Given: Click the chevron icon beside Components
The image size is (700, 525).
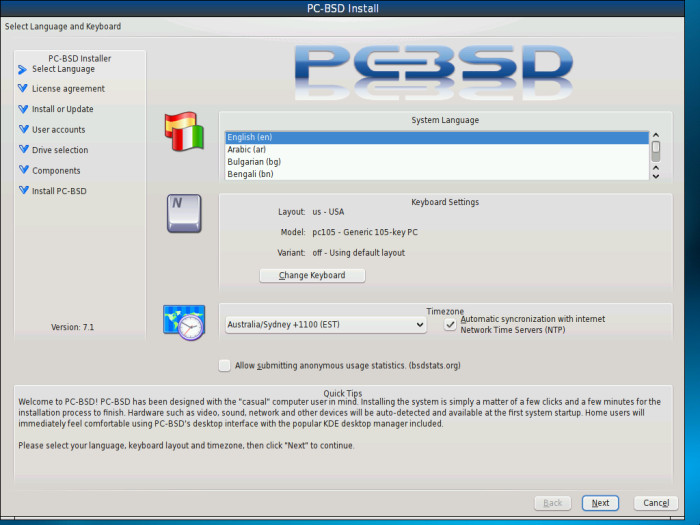Looking at the screenshot, I should 24,170.
